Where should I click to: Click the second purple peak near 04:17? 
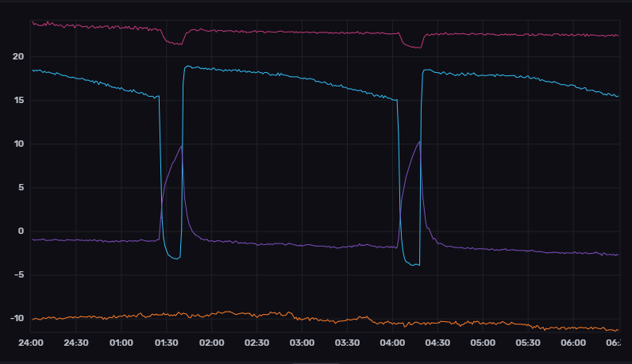[x=419, y=141]
